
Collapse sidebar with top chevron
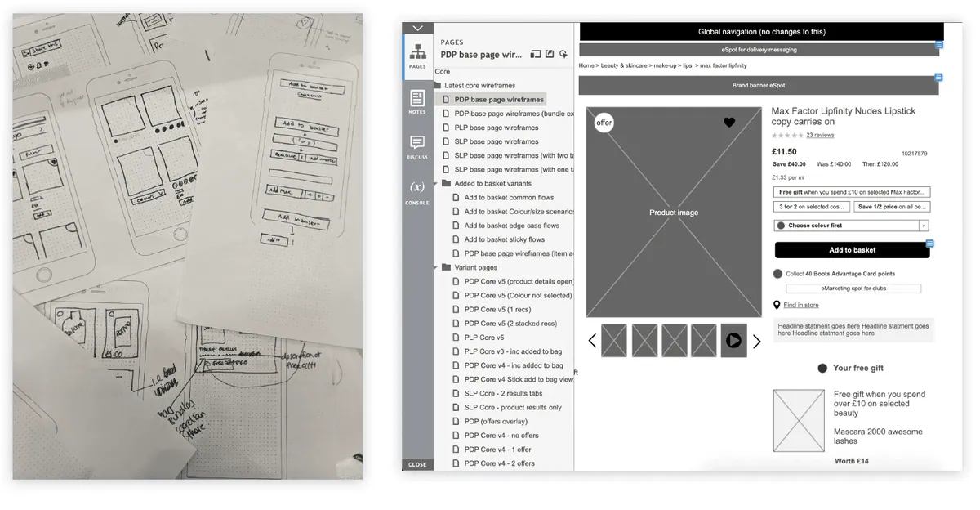point(417,29)
